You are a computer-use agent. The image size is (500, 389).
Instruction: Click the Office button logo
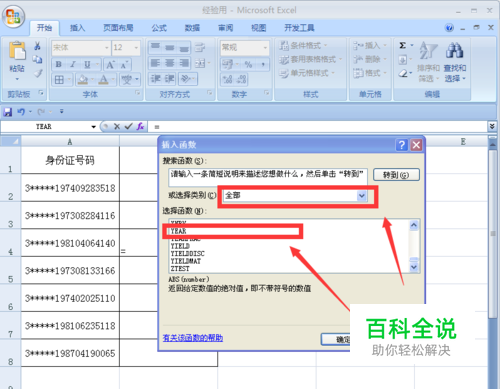coord(13,16)
